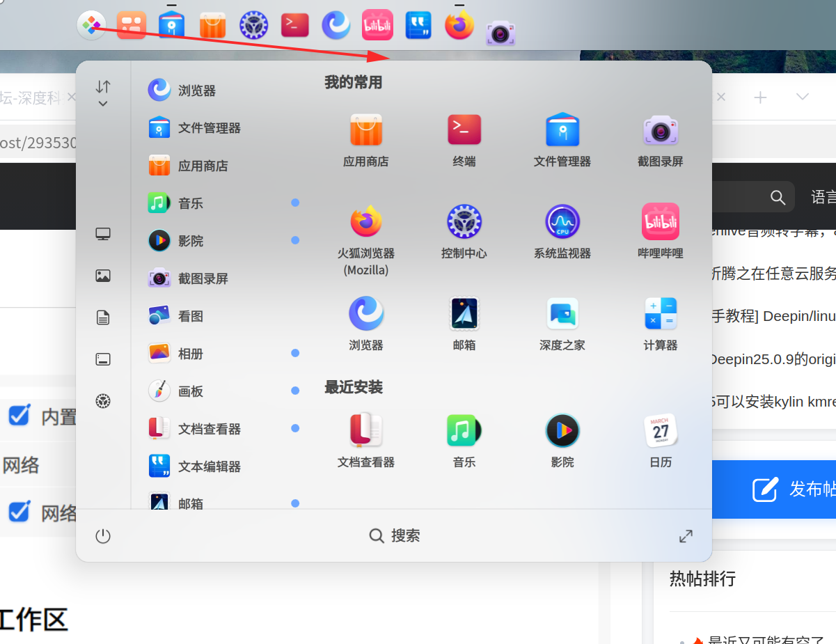Screen dimensions: 836x644
Task: Click the search magnifier in browser page
Action: [778, 198]
